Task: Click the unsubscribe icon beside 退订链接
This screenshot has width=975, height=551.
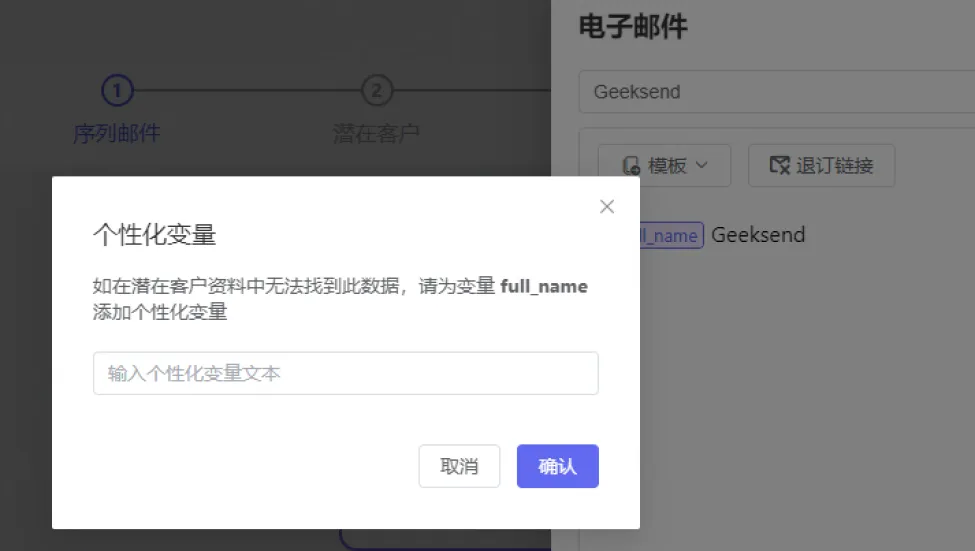Action: click(779, 165)
